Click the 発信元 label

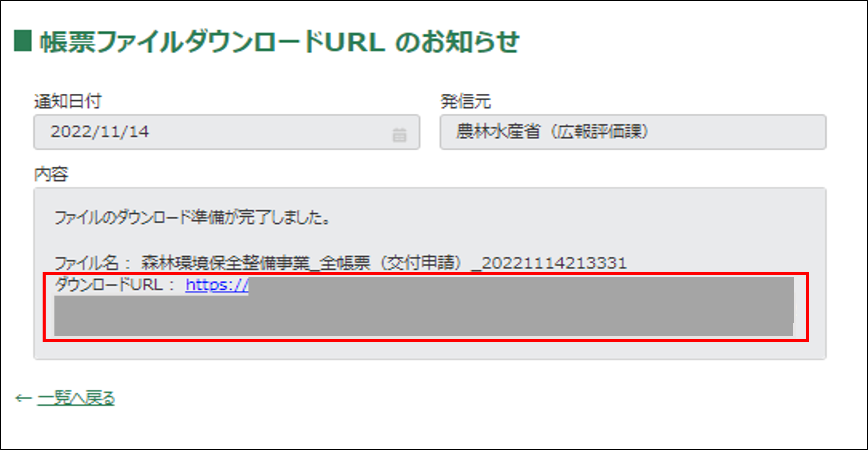coord(466,101)
